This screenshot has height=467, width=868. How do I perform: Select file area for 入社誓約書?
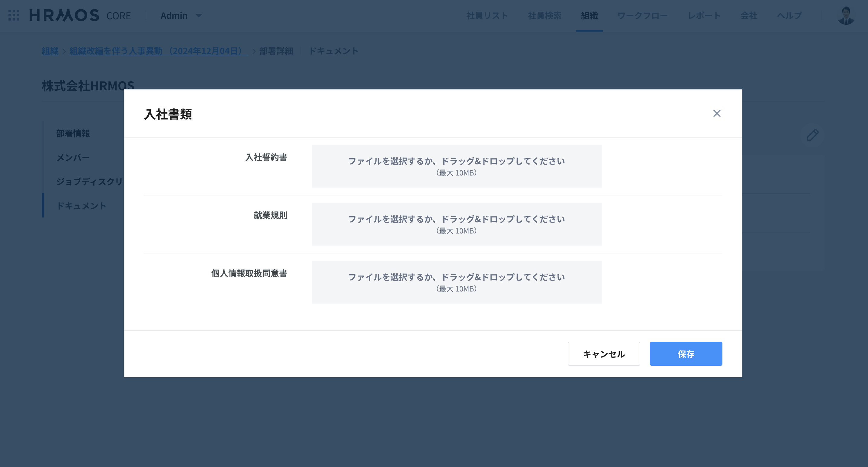(456, 166)
